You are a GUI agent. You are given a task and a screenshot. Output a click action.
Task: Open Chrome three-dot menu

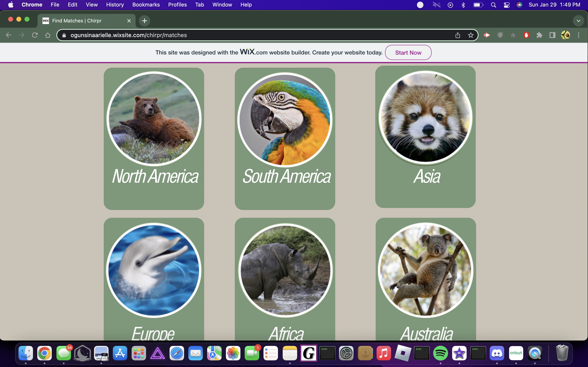pos(579,35)
